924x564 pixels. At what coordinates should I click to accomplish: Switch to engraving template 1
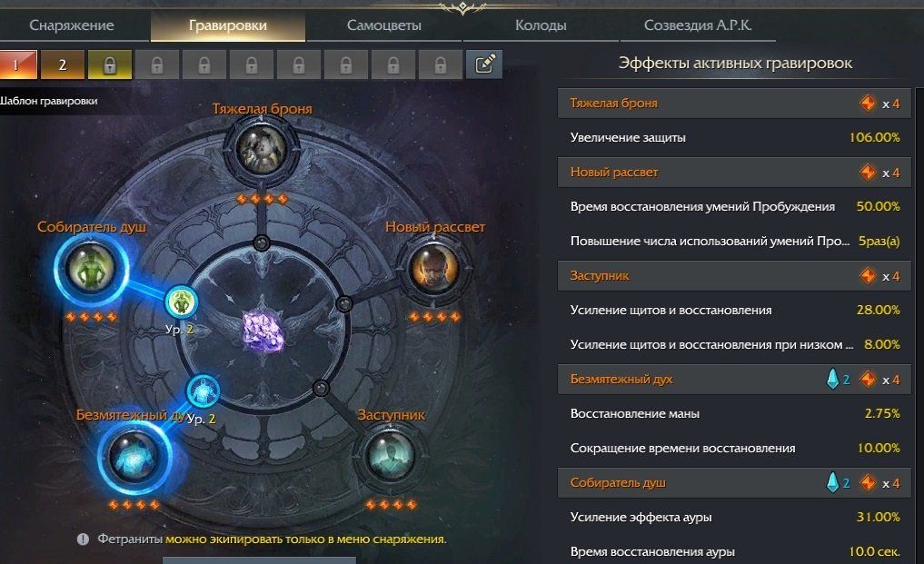point(18,64)
